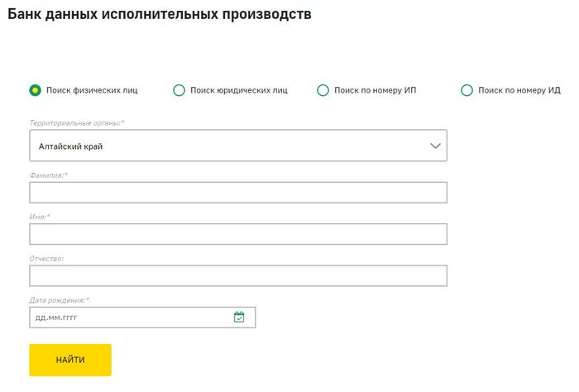Click the "Отчество:" field label
Image resolution: width=579 pixels, height=392 pixels.
pyautogui.click(x=46, y=258)
